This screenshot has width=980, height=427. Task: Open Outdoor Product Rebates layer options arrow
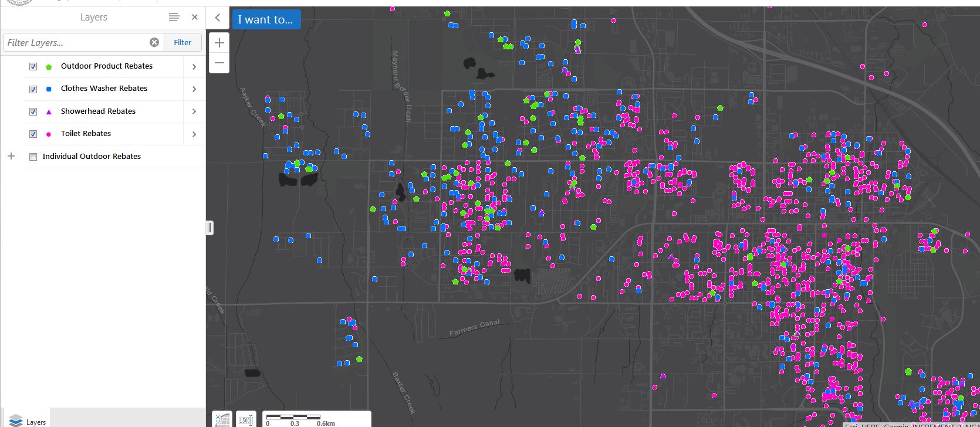tap(194, 67)
